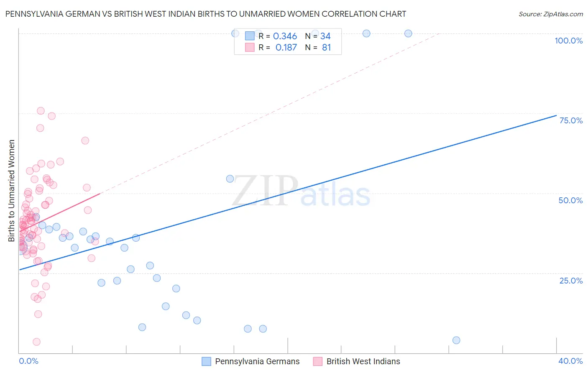The image size is (588, 373).
Task: Click the rightmost low blue data point
Action: (456, 340)
